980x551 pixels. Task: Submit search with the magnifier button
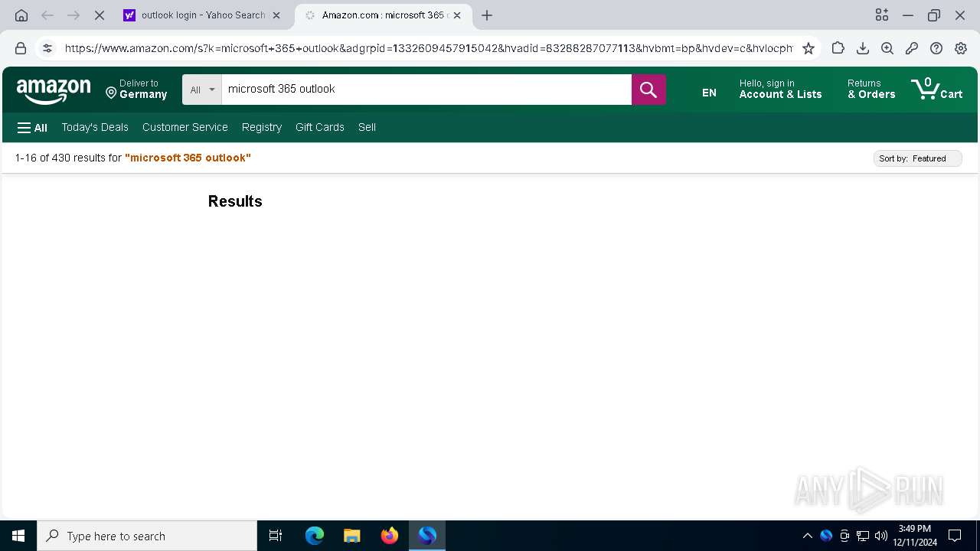[648, 90]
